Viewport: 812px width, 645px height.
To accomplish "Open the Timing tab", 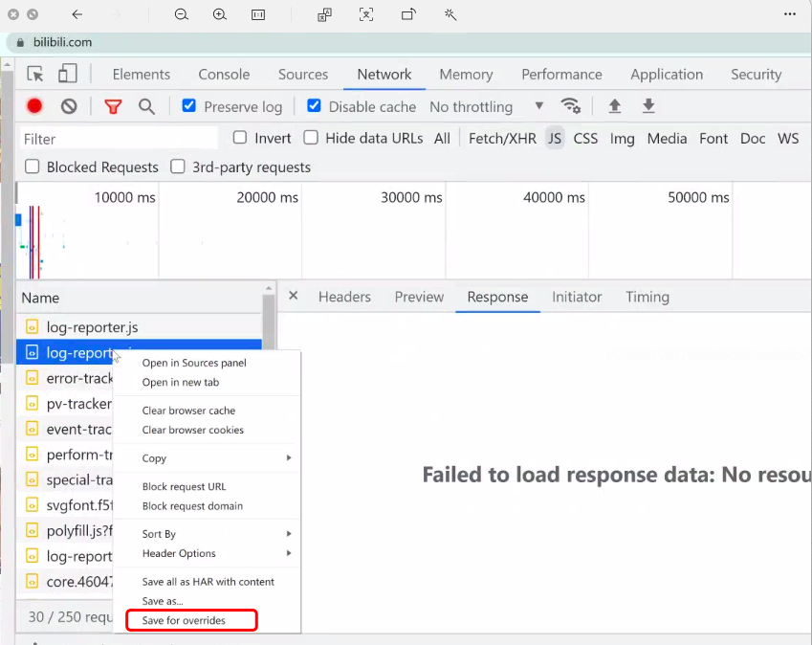I will click(647, 297).
